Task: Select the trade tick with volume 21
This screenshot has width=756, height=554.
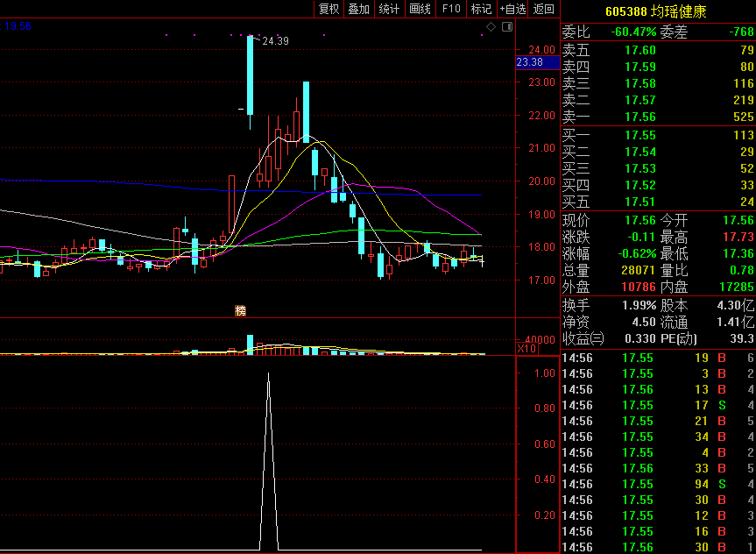Action: 658,422
